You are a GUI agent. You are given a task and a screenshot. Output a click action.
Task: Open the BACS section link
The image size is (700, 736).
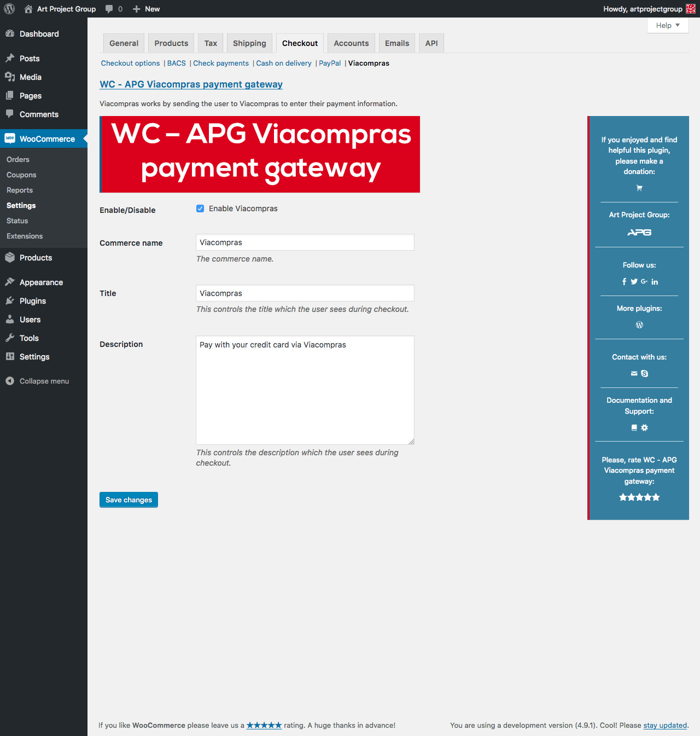[177, 63]
